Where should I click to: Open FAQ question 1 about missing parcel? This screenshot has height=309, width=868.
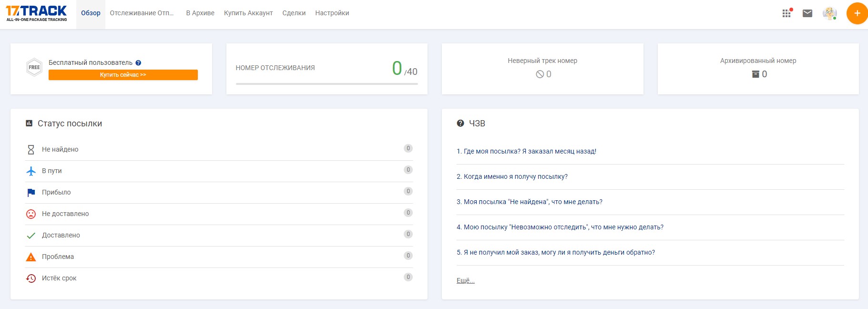526,151
